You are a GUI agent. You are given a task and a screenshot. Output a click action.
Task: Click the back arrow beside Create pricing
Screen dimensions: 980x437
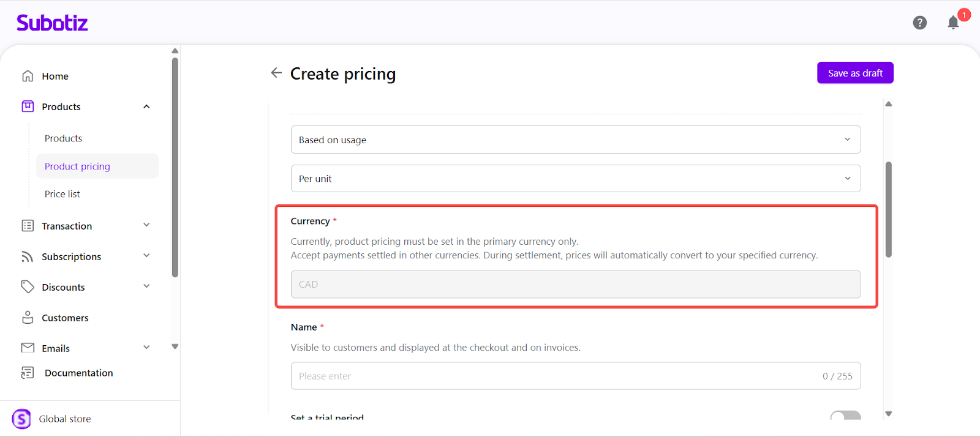276,73
